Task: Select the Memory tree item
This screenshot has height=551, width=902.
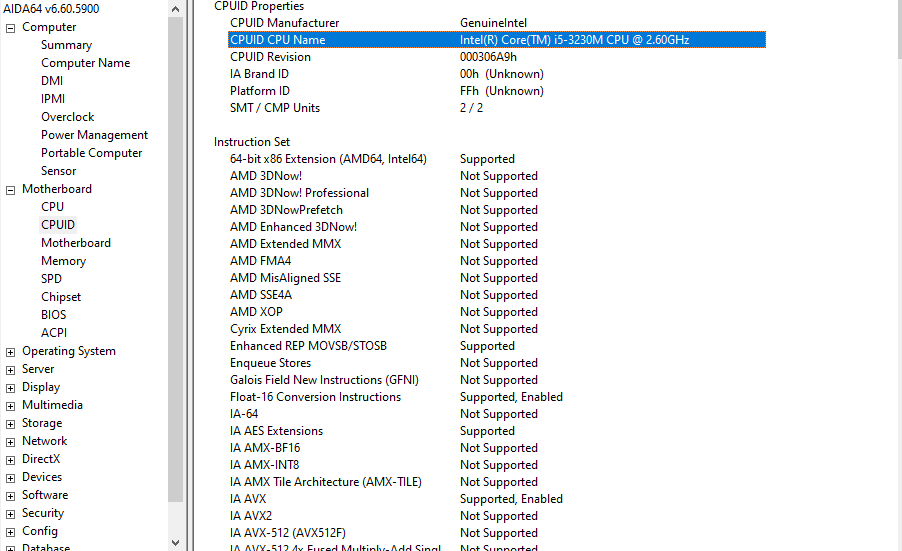Action: (63, 261)
